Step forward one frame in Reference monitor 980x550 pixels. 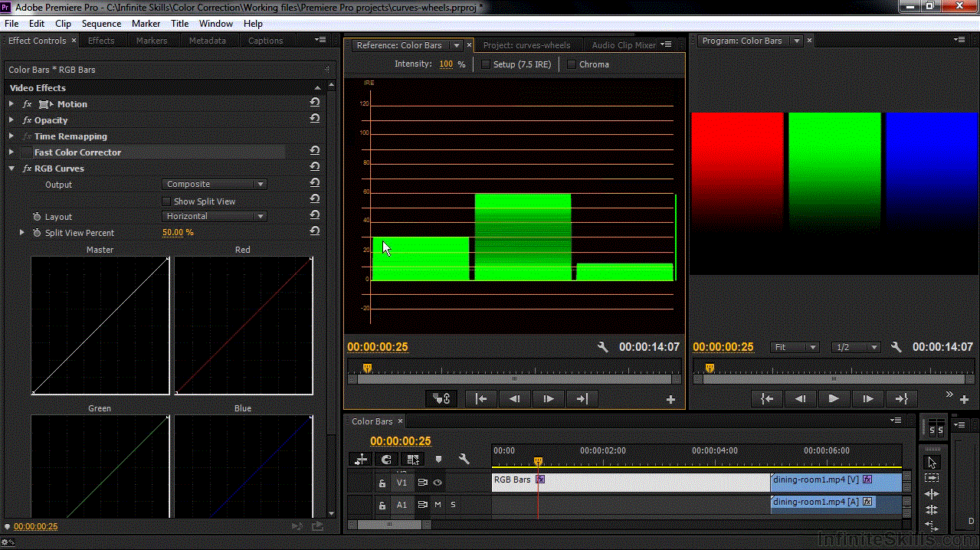(549, 398)
